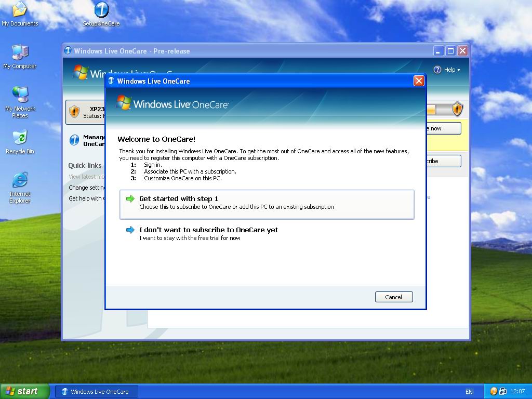Click the OneCare tray icon in the taskbar

[494, 391]
